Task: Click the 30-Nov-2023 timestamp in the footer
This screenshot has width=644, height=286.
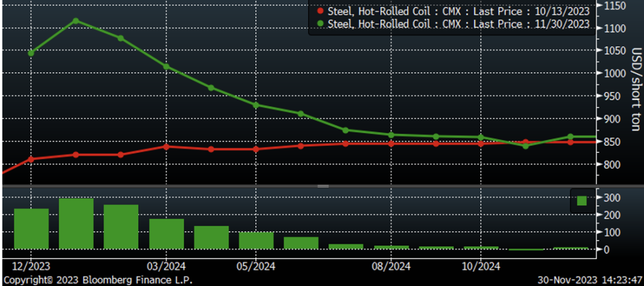Action: [x=588, y=279]
